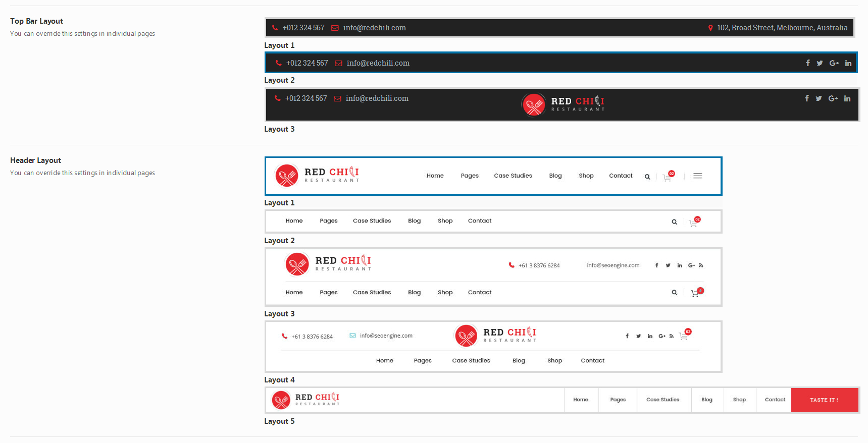Click the cart icon in Header Layout 2
Image resolution: width=868 pixels, height=443 pixels.
693,223
